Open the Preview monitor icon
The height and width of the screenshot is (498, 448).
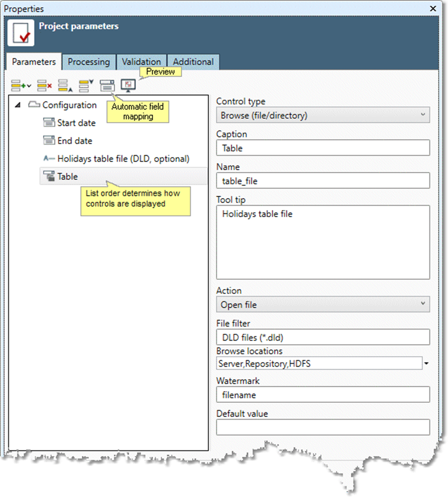point(127,85)
